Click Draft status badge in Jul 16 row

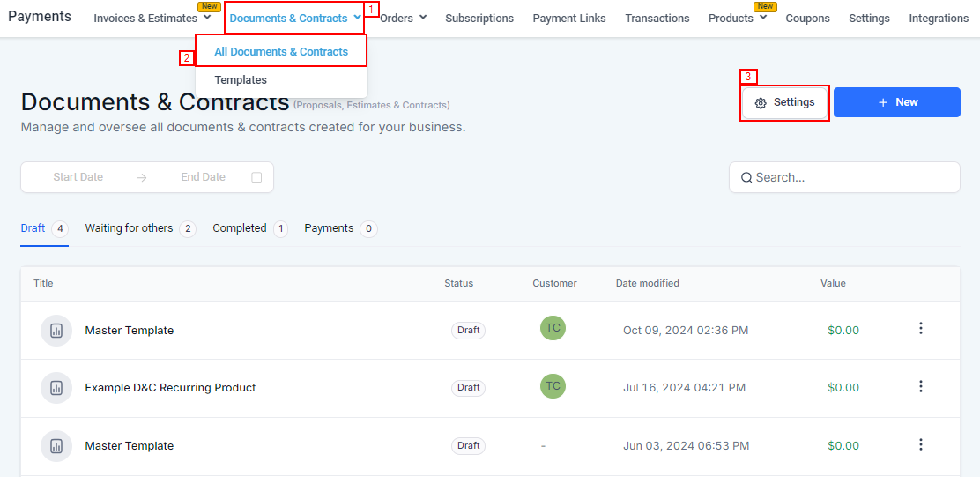(x=468, y=388)
